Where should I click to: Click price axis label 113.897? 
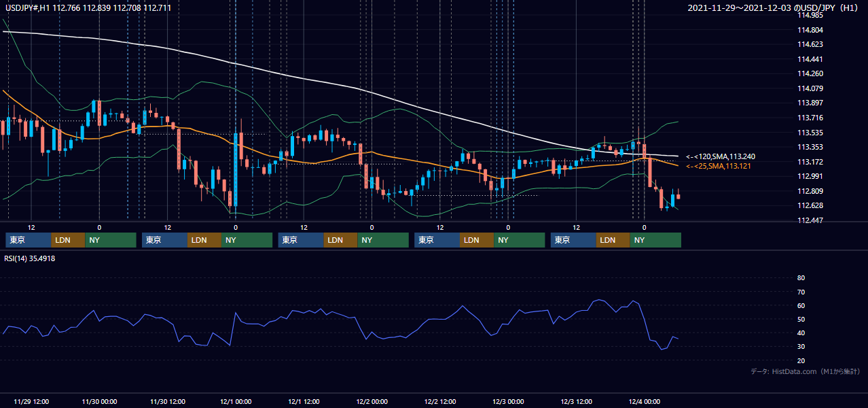[810, 103]
